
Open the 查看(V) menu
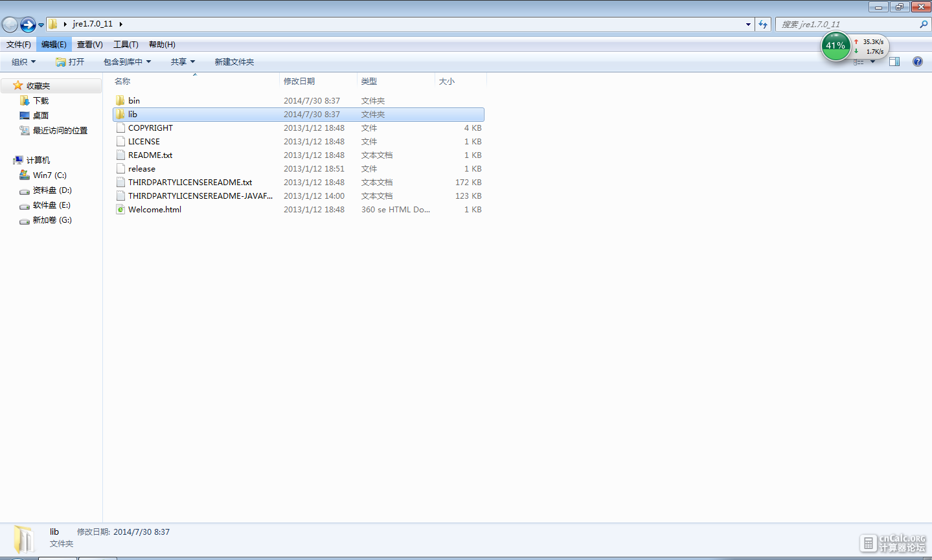point(90,45)
